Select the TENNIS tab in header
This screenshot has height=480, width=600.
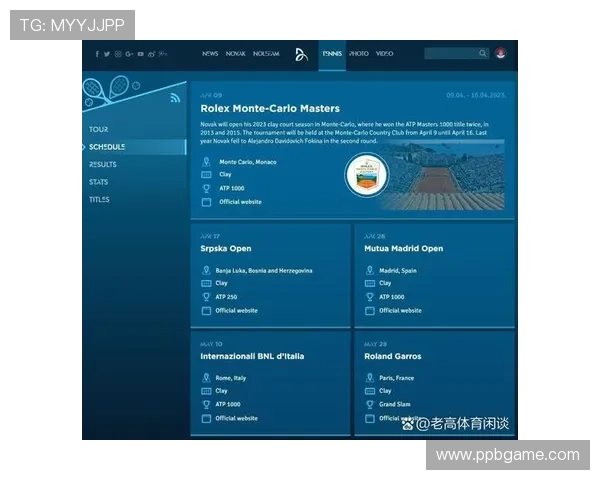click(332, 55)
